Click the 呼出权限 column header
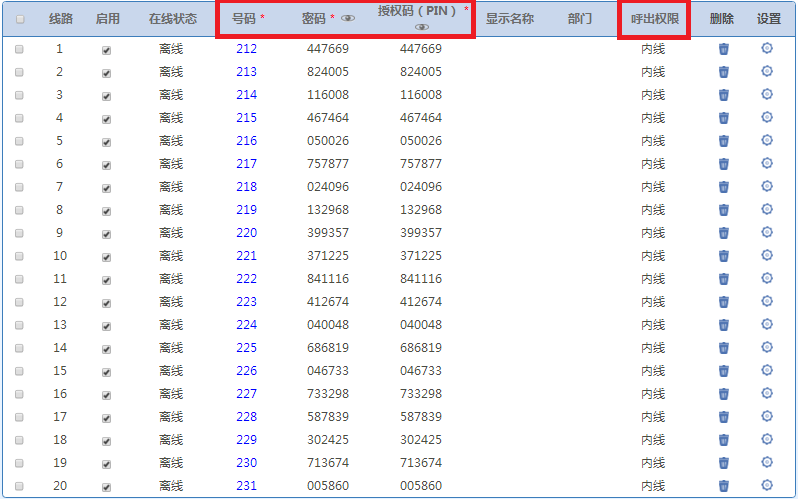 654,19
